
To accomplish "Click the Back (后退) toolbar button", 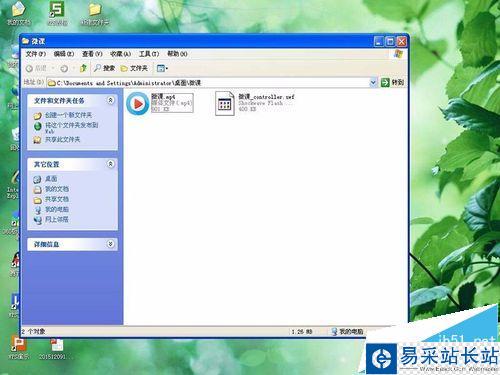I will click(37, 68).
